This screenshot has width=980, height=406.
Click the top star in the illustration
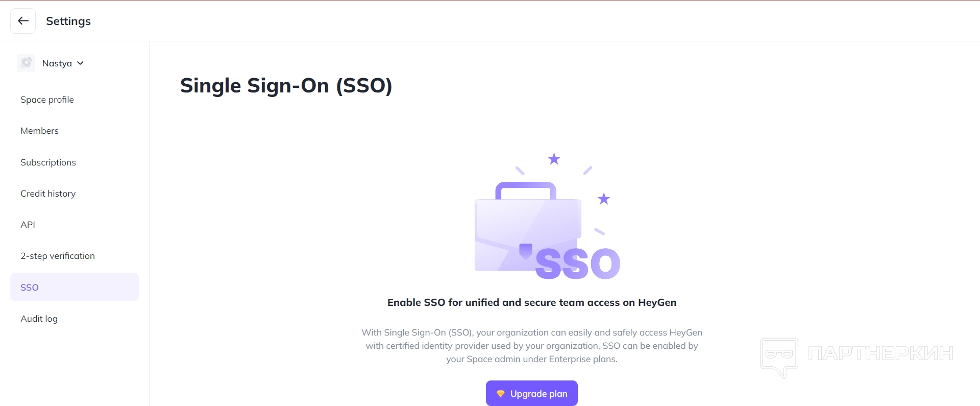pyautogui.click(x=554, y=159)
